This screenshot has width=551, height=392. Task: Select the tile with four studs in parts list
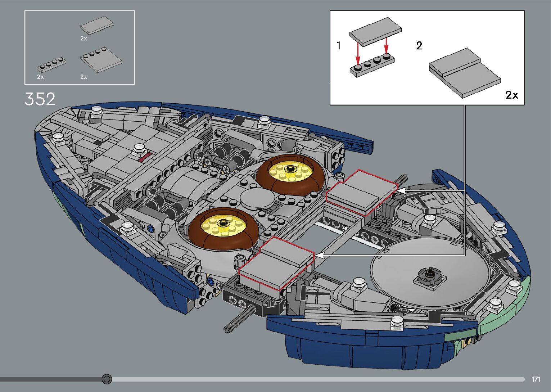(x=101, y=59)
